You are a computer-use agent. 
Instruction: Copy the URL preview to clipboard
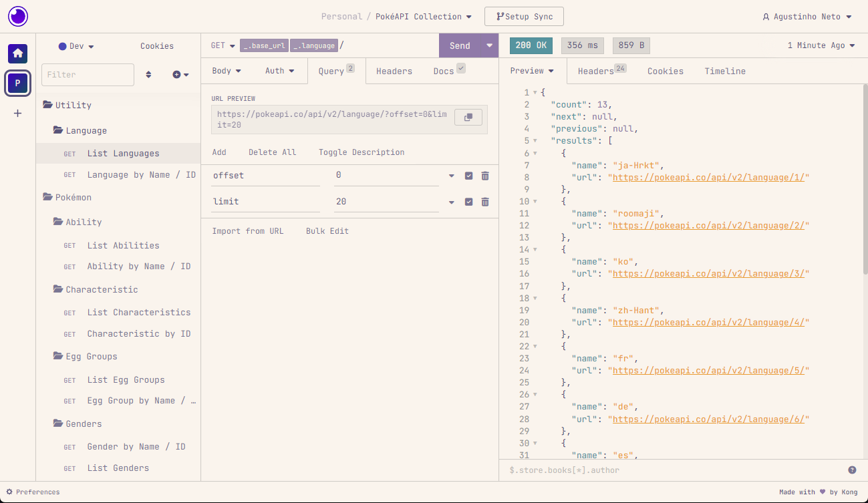tap(468, 118)
